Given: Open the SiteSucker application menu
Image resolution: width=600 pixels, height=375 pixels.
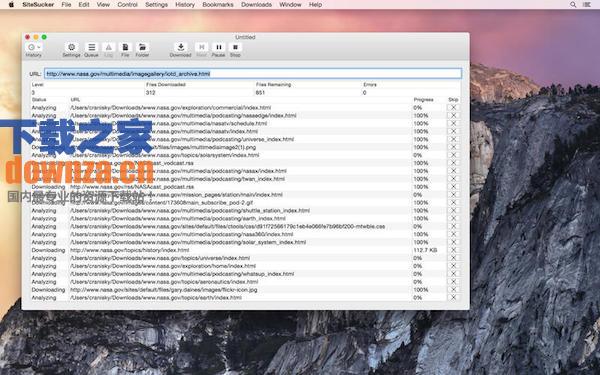Looking at the screenshot, I should pyautogui.click(x=38, y=5).
